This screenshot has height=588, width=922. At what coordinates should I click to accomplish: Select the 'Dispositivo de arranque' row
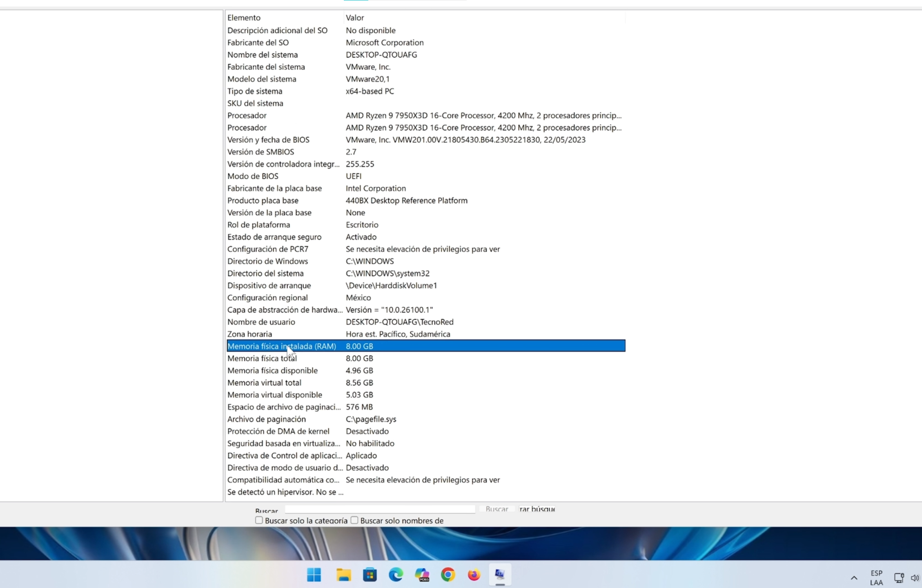coord(426,285)
